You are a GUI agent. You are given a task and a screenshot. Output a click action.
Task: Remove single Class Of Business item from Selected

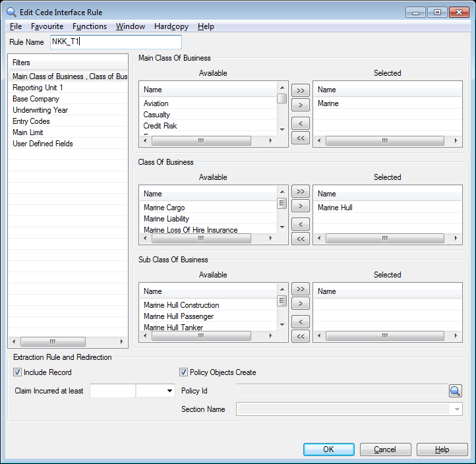[x=300, y=225]
